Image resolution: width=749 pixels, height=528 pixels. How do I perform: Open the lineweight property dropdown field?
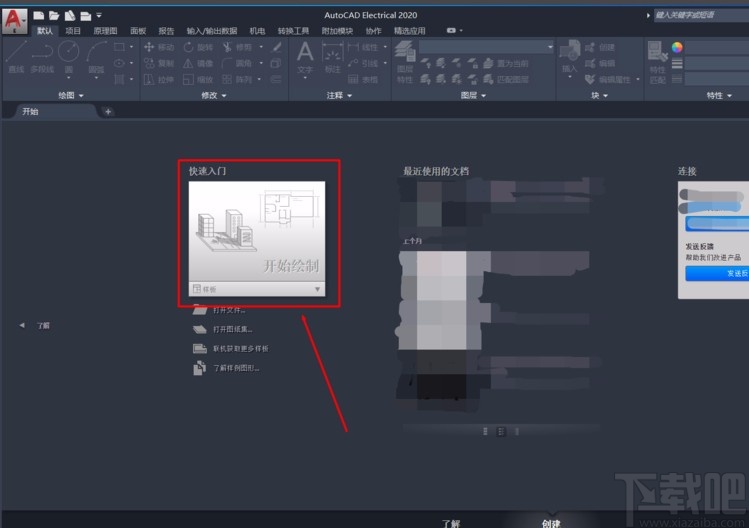point(717,63)
